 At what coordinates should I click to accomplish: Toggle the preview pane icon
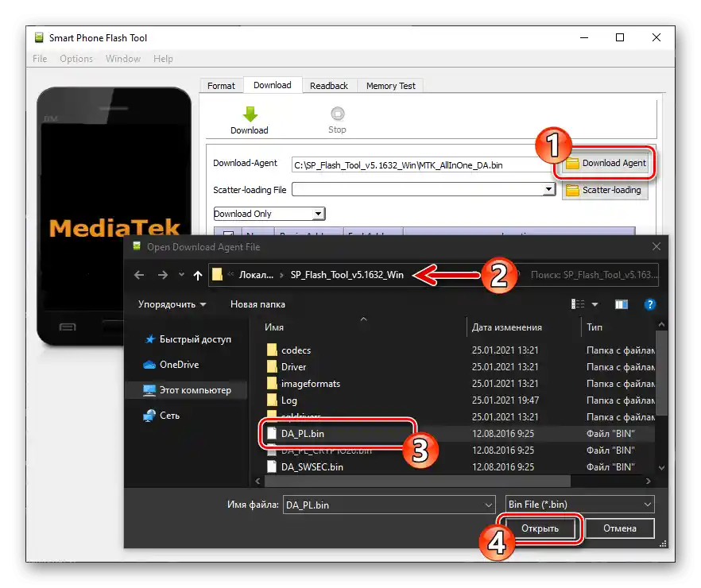[621, 304]
